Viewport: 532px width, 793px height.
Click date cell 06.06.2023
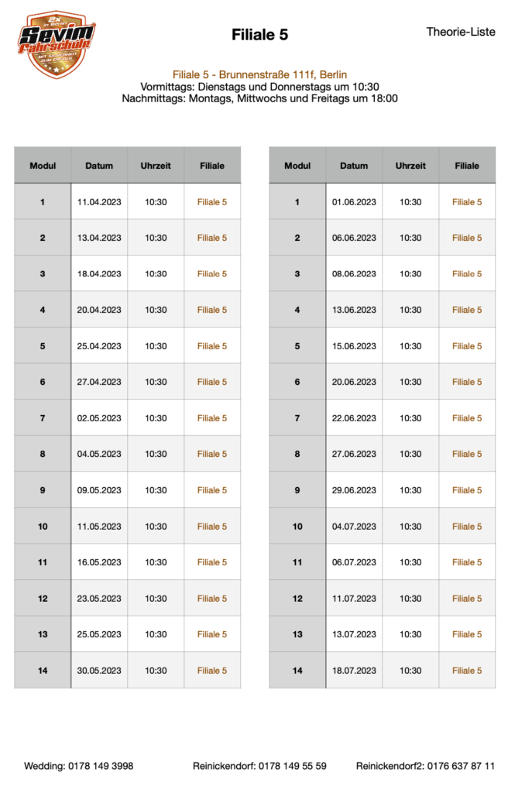click(354, 238)
